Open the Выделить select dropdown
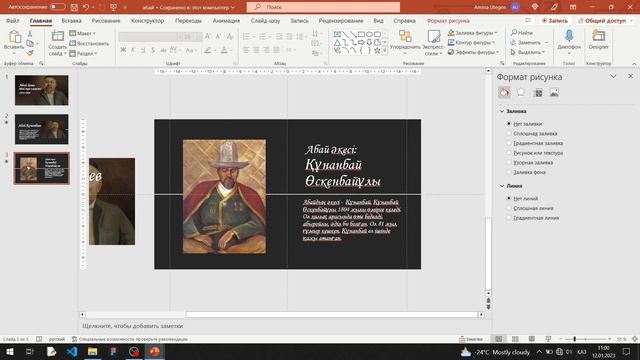The height and width of the screenshot is (360, 640). coord(528,52)
